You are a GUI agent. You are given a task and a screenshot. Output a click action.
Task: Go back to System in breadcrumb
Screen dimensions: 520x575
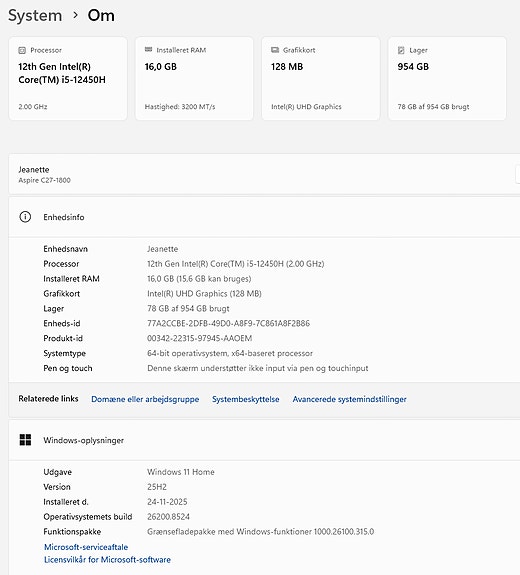click(x=35, y=15)
